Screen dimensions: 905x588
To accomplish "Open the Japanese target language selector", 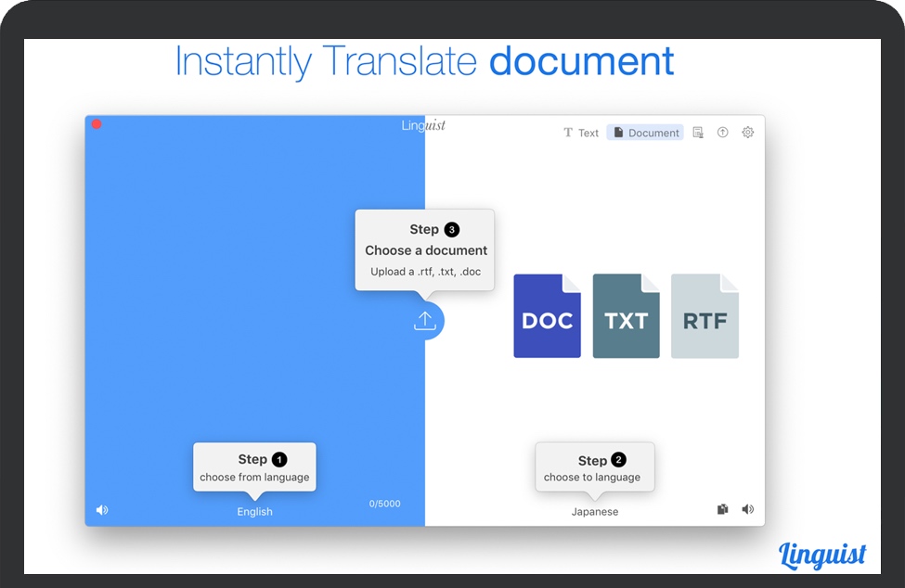I will 594,512.
